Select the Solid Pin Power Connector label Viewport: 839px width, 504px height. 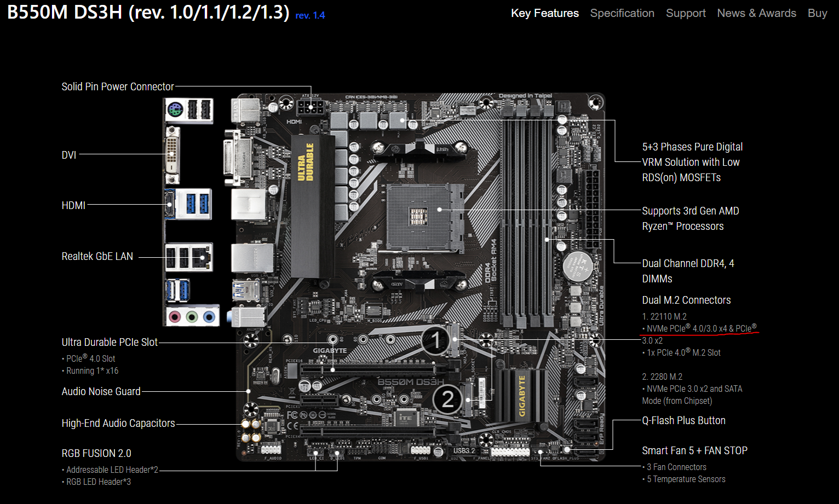118,86
